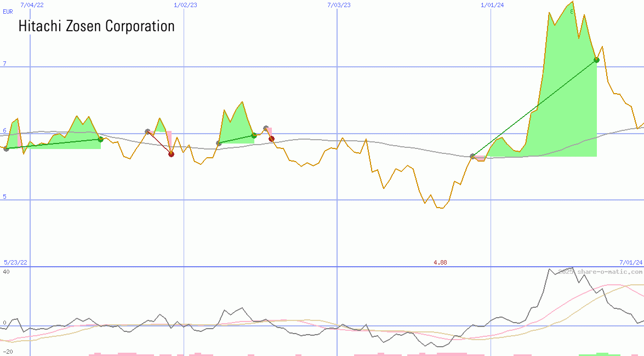Click the price axis label 7
Image resolution: width=644 pixels, height=356 pixels.
pyautogui.click(x=5, y=64)
